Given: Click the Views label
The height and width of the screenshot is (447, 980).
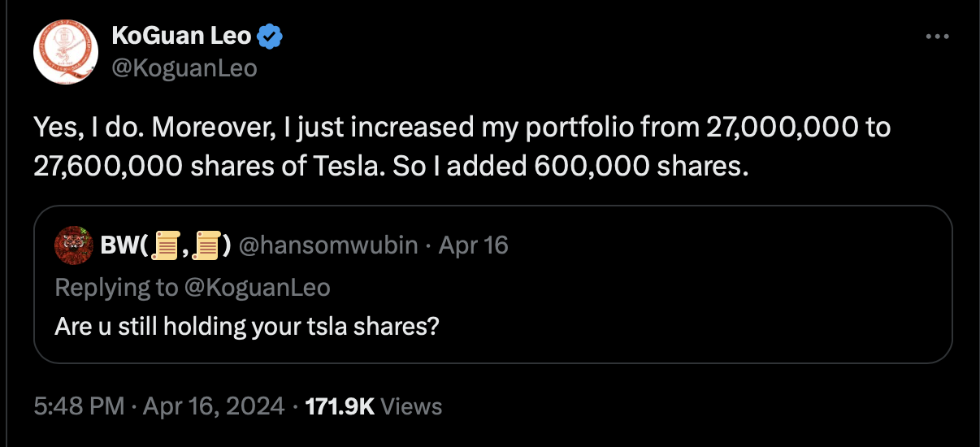Looking at the screenshot, I should coord(411,406).
